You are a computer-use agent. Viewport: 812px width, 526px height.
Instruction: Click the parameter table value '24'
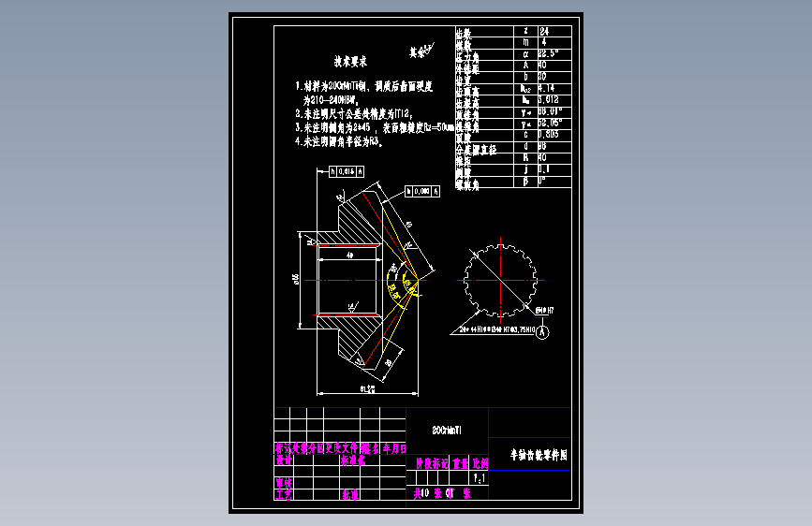coord(544,32)
